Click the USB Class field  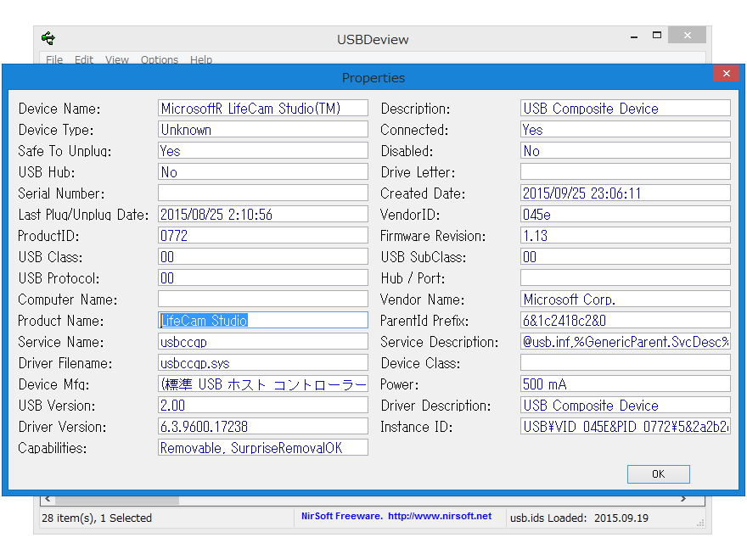(263, 256)
